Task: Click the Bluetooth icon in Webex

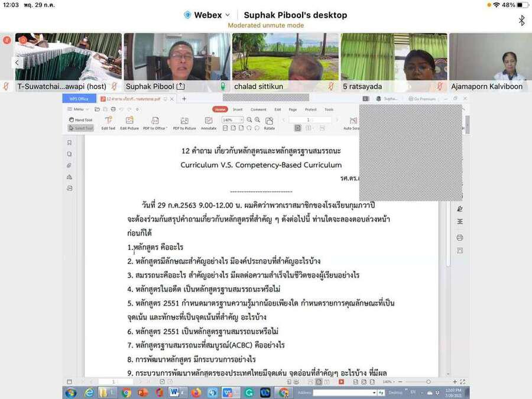Action: click(x=521, y=21)
